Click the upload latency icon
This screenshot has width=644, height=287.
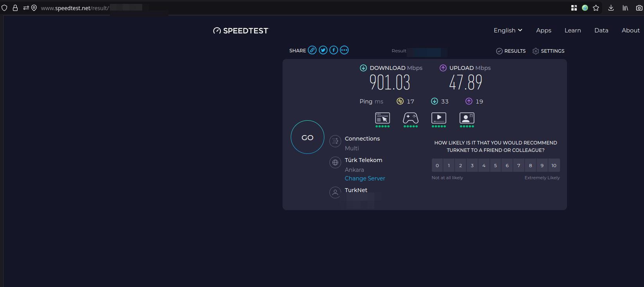(x=469, y=101)
